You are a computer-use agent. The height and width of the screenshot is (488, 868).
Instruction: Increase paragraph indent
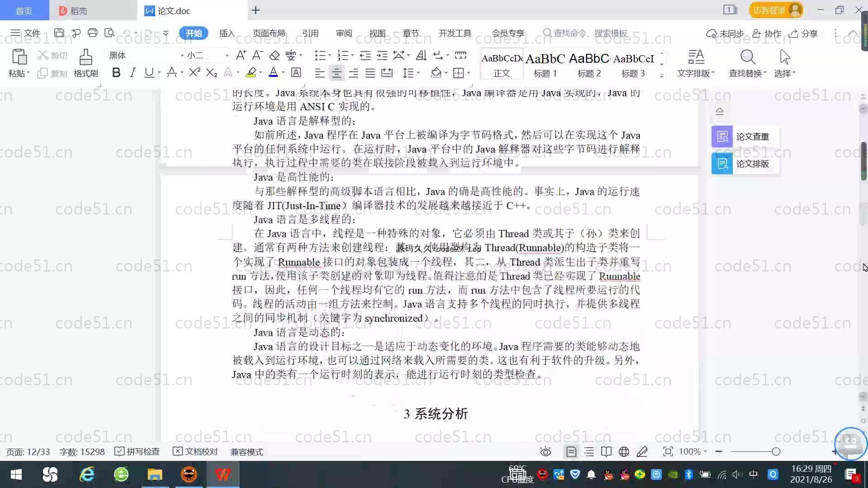point(382,55)
